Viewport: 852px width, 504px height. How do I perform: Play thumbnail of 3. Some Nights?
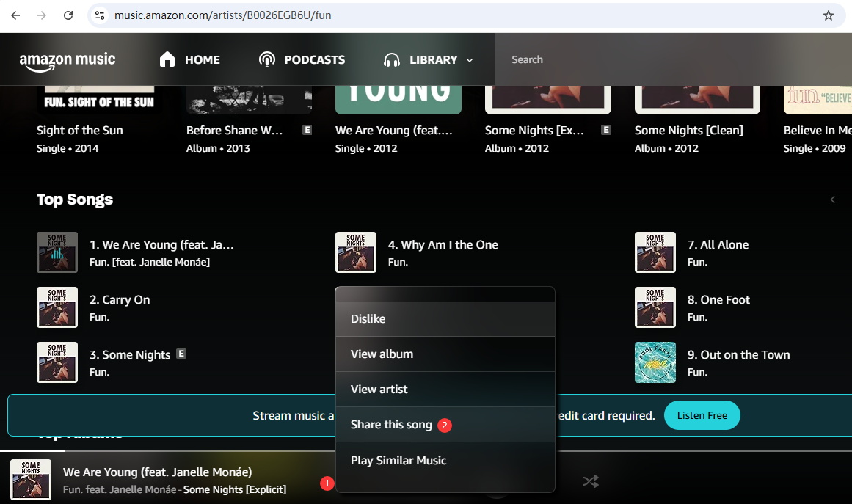click(x=57, y=362)
